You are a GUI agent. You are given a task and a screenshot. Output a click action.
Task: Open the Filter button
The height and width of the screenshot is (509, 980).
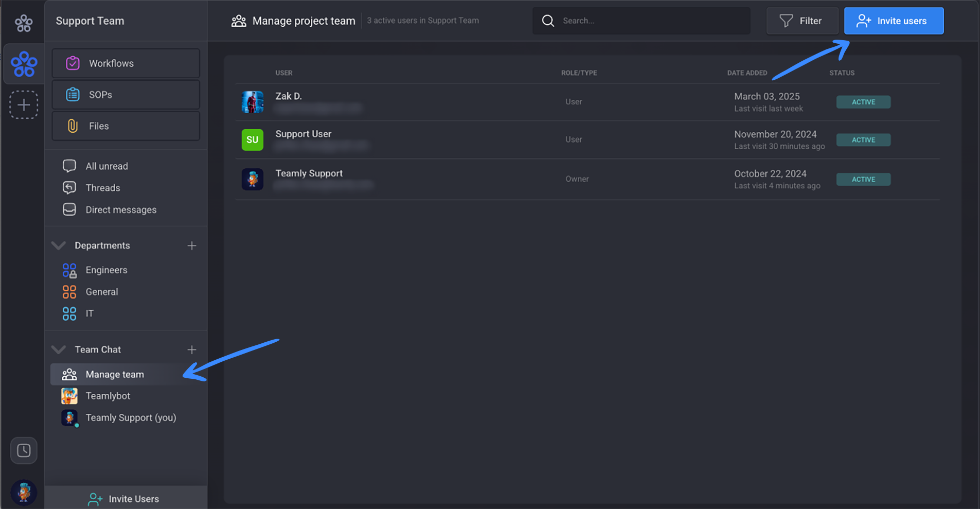[x=802, y=21]
